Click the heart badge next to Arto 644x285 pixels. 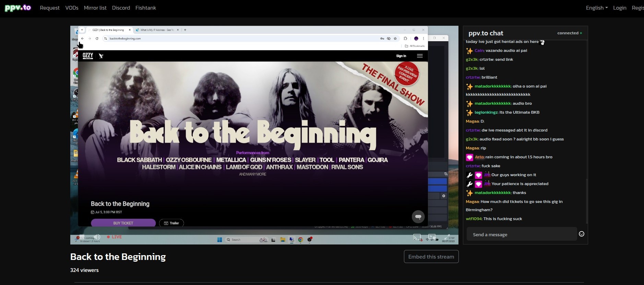click(x=469, y=157)
